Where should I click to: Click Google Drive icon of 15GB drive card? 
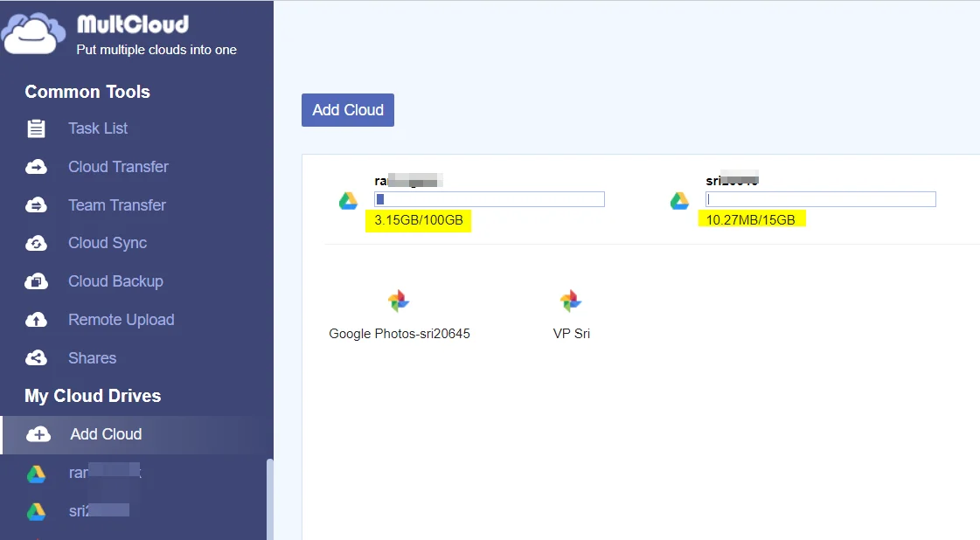679,201
